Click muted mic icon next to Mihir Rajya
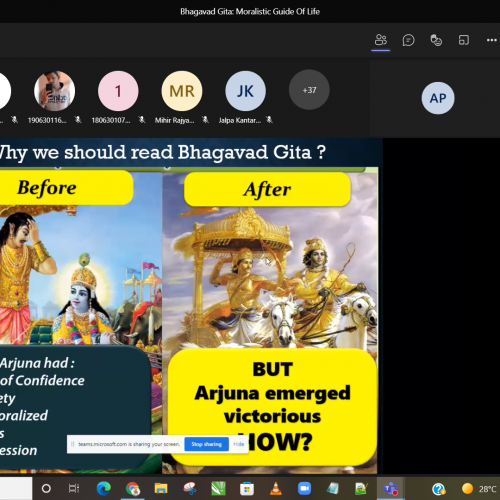 click(x=205, y=120)
